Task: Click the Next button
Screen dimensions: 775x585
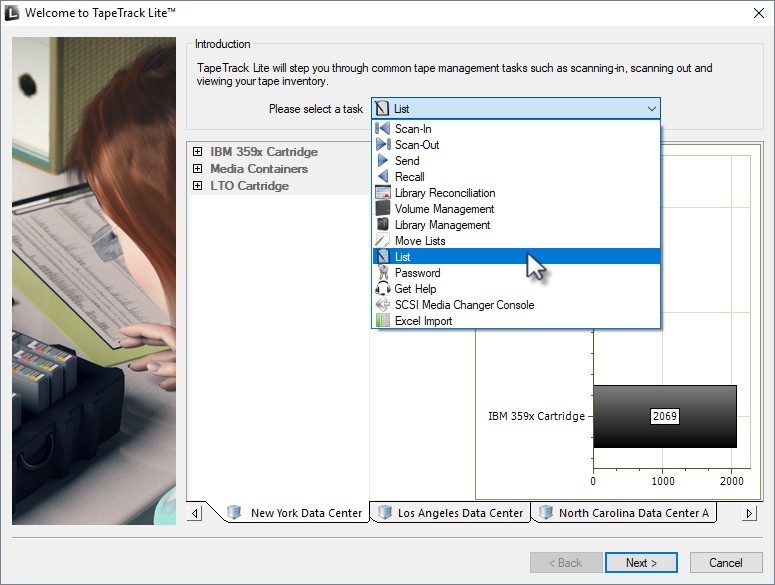Action: coord(641,562)
